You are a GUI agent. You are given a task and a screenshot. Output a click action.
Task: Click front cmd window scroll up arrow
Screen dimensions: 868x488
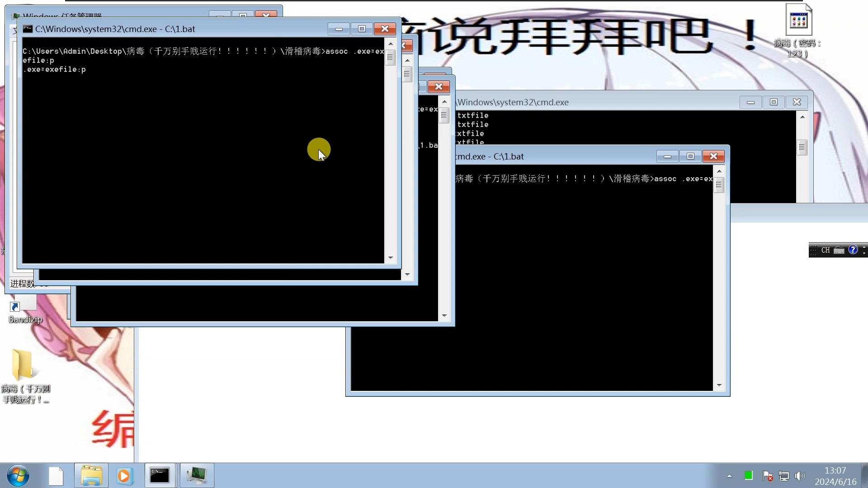point(391,44)
